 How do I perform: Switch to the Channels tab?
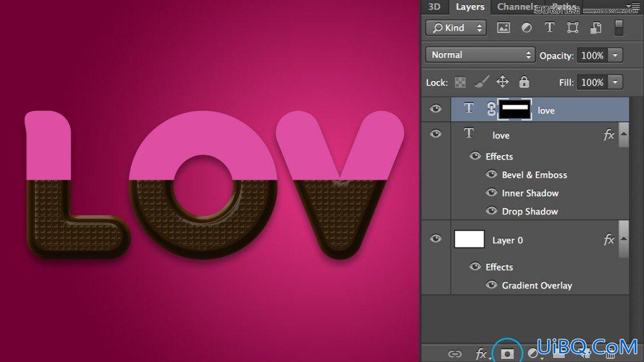pyautogui.click(x=516, y=6)
